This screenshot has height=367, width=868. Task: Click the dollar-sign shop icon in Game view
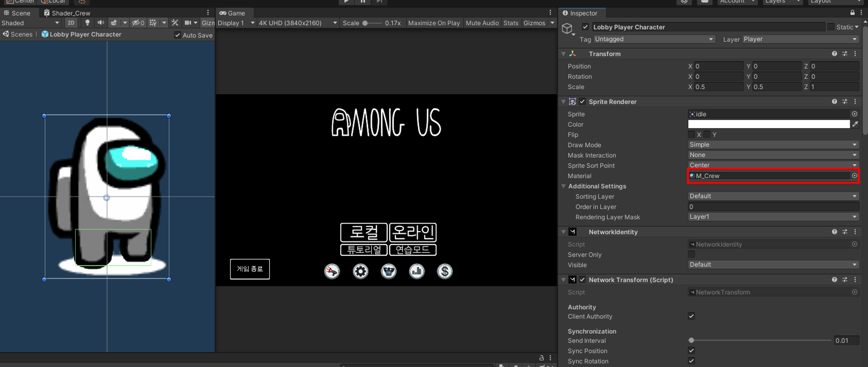pyautogui.click(x=445, y=271)
